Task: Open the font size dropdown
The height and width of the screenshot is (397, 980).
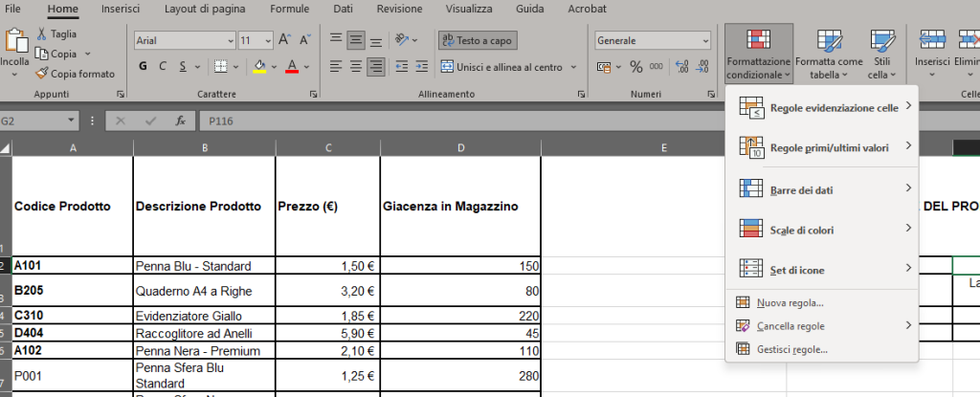Action: (268, 41)
